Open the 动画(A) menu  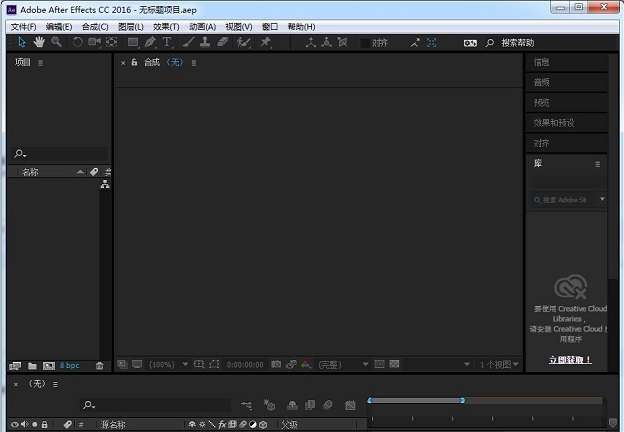(203, 27)
